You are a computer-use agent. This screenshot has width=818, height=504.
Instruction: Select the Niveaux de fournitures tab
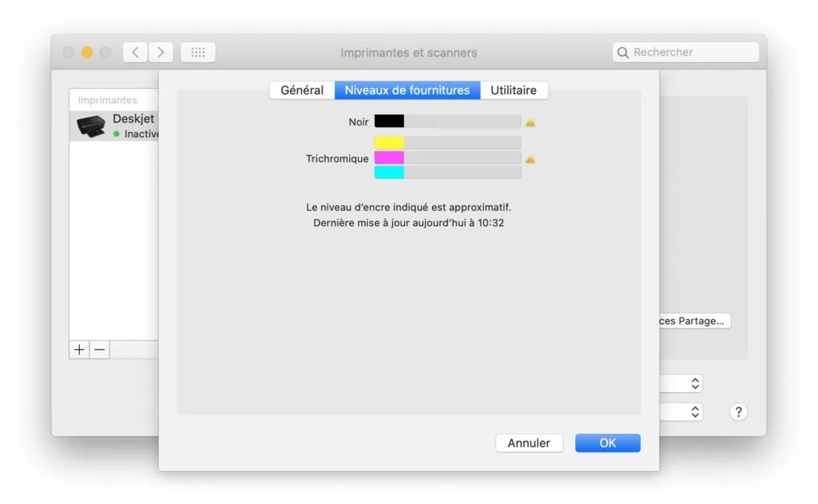[x=407, y=90]
